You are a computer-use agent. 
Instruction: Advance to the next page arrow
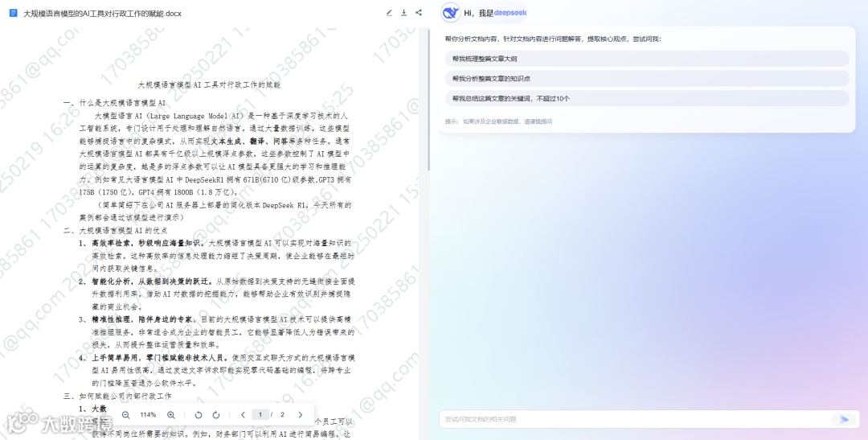301,414
